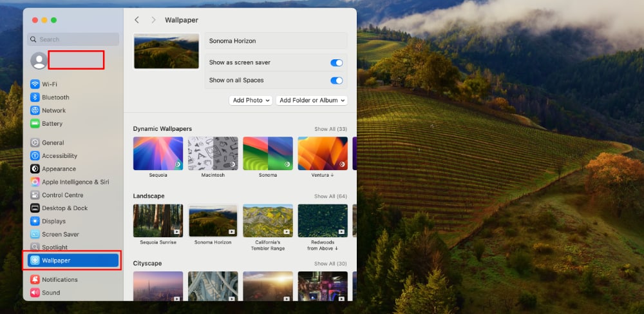Click the Network globe icon
Screen dimensions: 644x314
(35, 110)
